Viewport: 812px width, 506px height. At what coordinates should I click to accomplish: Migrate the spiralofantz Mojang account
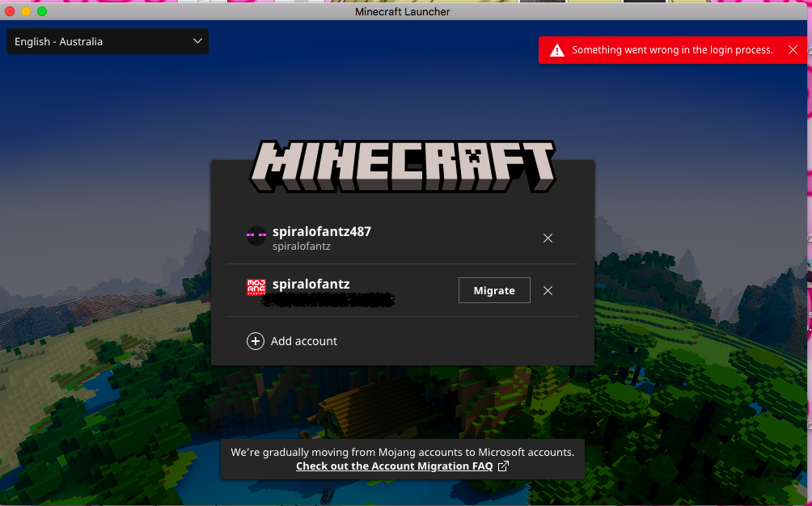tap(494, 290)
